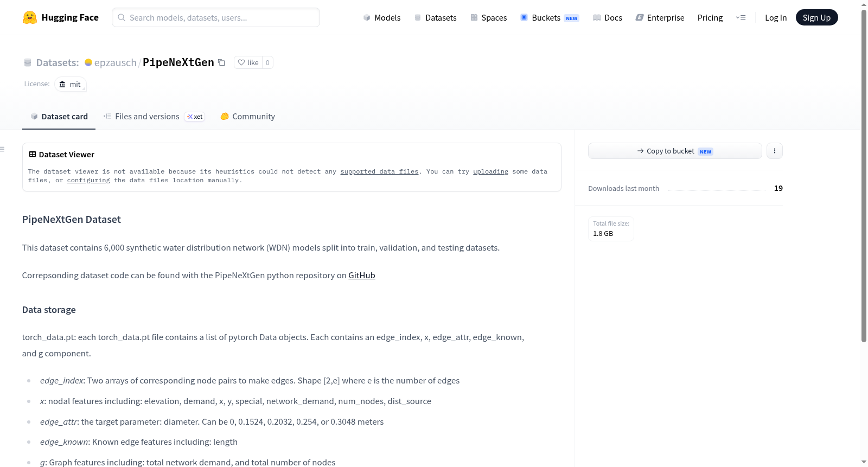
Task: Click the '1.8 GB' total file size value
Action: pos(603,233)
